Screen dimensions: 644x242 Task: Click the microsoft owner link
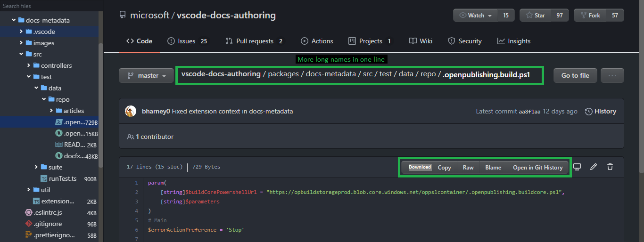click(x=150, y=15)
